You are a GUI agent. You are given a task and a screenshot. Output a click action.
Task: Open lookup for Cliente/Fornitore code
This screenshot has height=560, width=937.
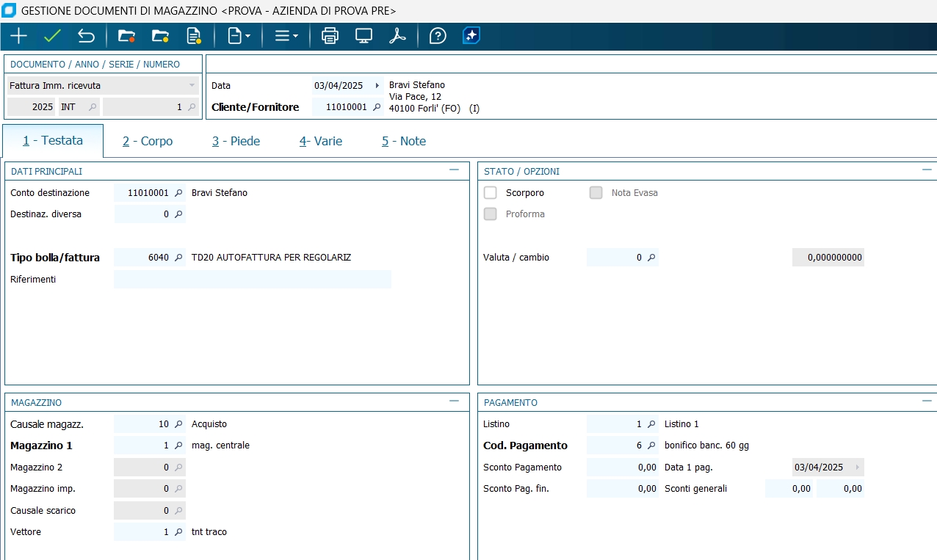[x=377, y=107]
